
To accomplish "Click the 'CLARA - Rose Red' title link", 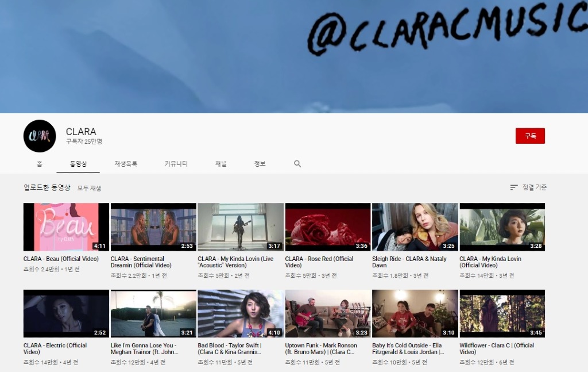I will (x=319, y=262).
